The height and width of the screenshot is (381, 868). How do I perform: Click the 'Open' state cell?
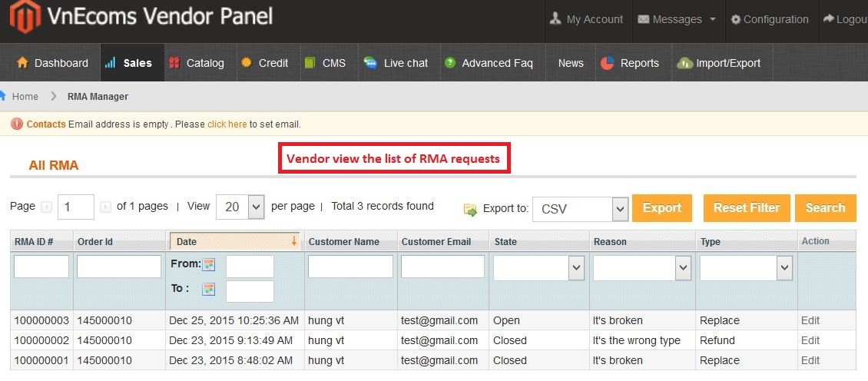[506, 320]
